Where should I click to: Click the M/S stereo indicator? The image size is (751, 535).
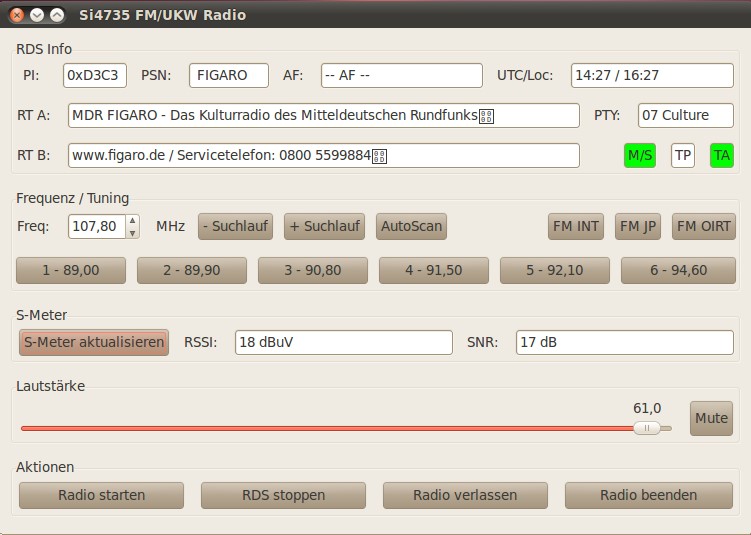click(x=639, y=155)
